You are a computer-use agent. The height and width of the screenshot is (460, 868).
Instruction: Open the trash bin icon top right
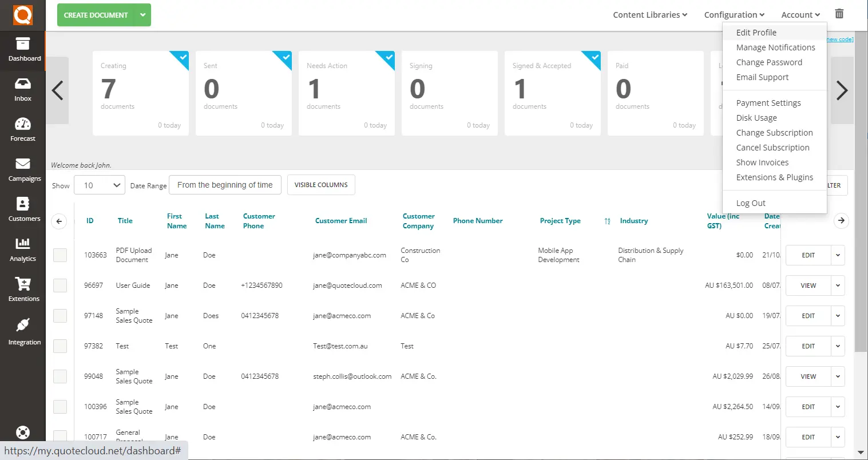pyautogui.click(x=839, y=13)
